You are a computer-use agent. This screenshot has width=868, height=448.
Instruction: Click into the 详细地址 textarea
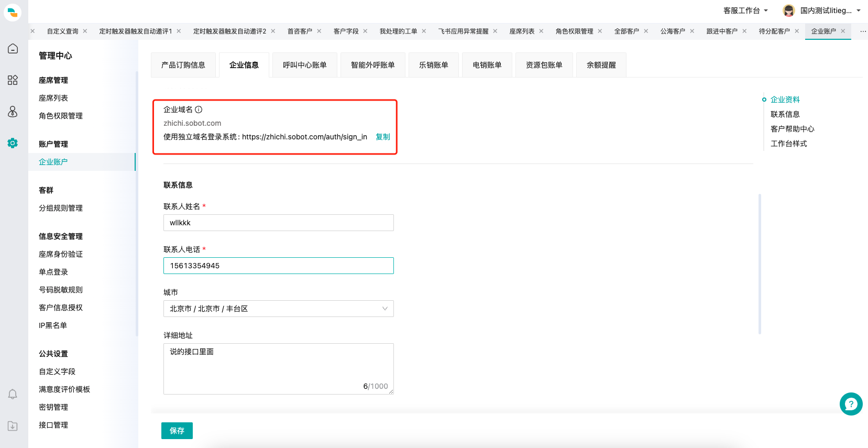(279, 369)
